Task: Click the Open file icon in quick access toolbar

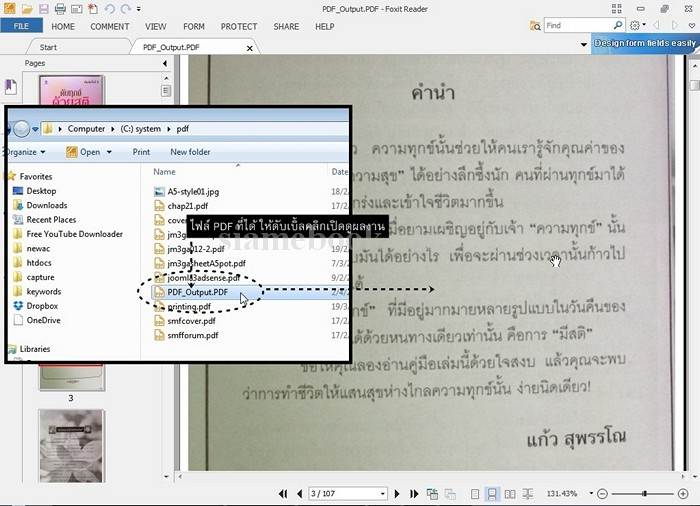Action: (x=27, y=8)
